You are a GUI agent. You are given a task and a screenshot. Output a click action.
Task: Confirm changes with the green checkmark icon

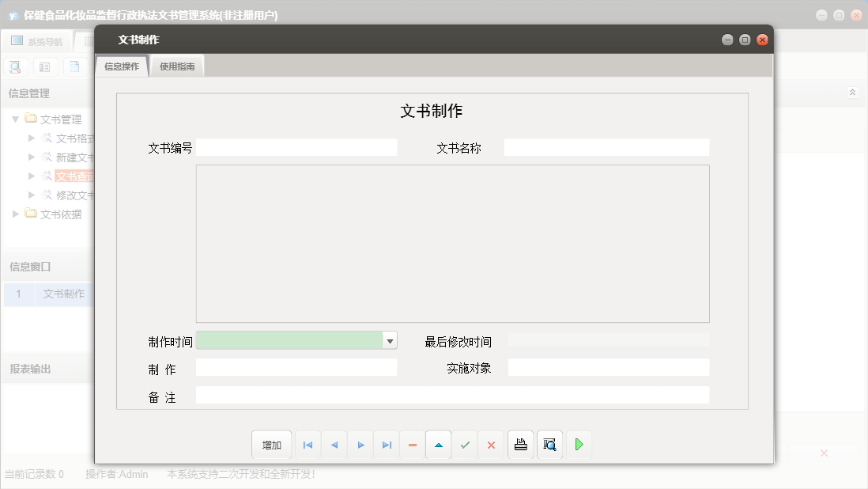[x=465, y=444]
